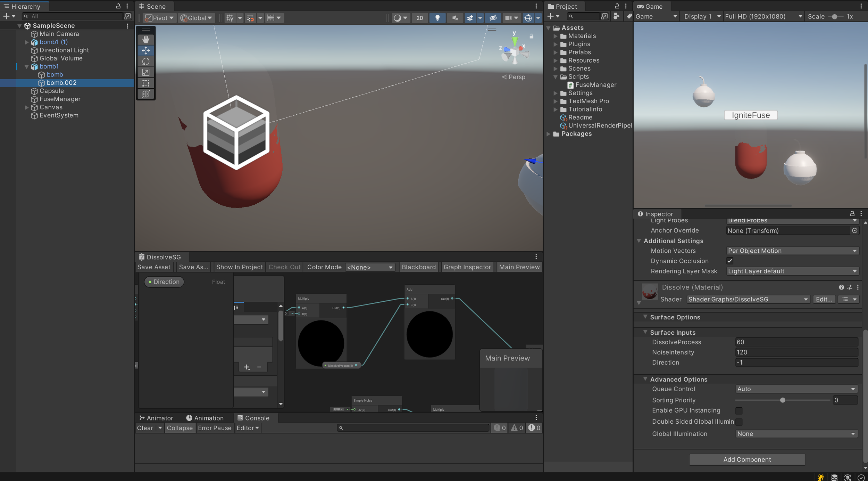Select the Hand view tool

pyautogui.click(x=146, y=39)
